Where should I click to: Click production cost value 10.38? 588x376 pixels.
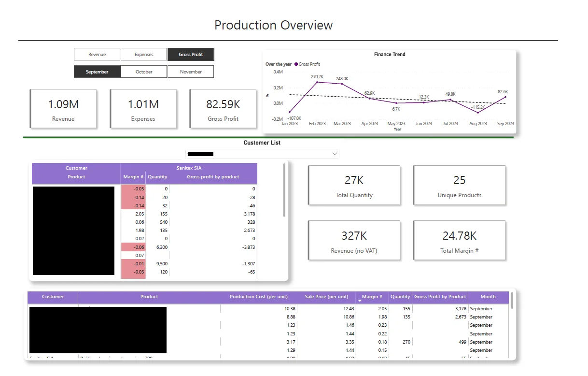point(290,308)
